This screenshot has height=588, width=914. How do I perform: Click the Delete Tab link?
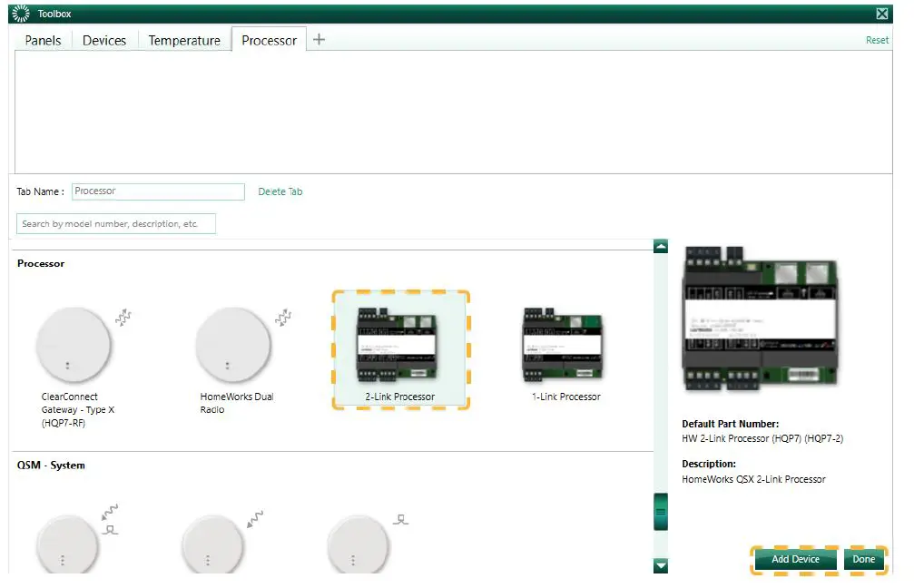(280, 191)
